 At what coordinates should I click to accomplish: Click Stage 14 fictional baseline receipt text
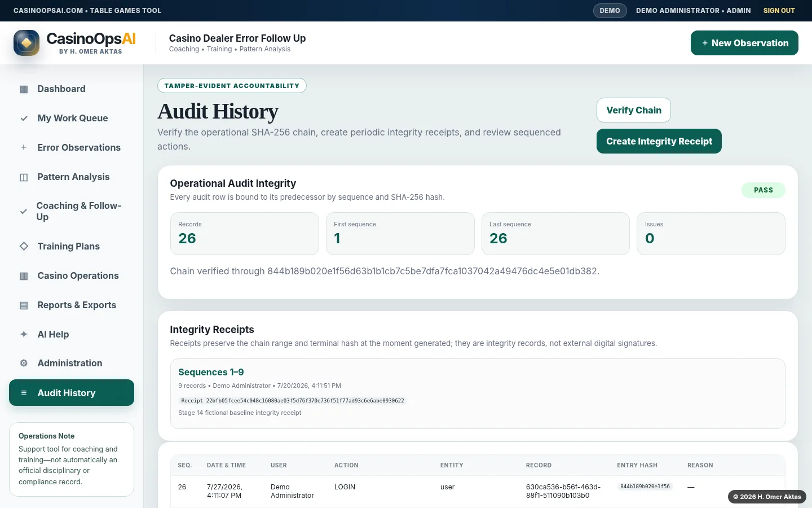pyautogui.click(x=240, y=413)
